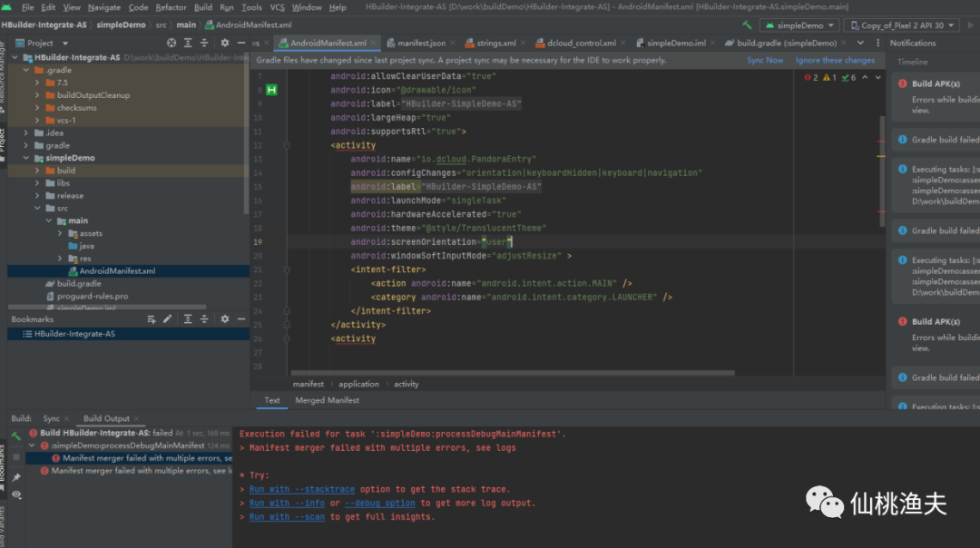
Task: Open the VCS menu
Action: (x=277, y=7)
